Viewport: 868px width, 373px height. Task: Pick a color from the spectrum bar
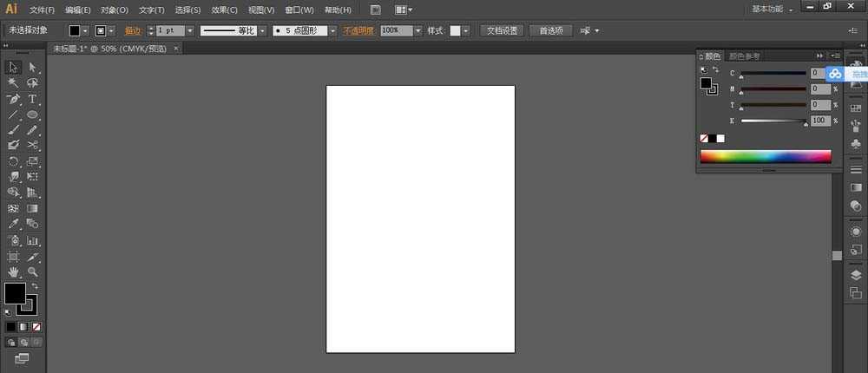click(765, 156)
